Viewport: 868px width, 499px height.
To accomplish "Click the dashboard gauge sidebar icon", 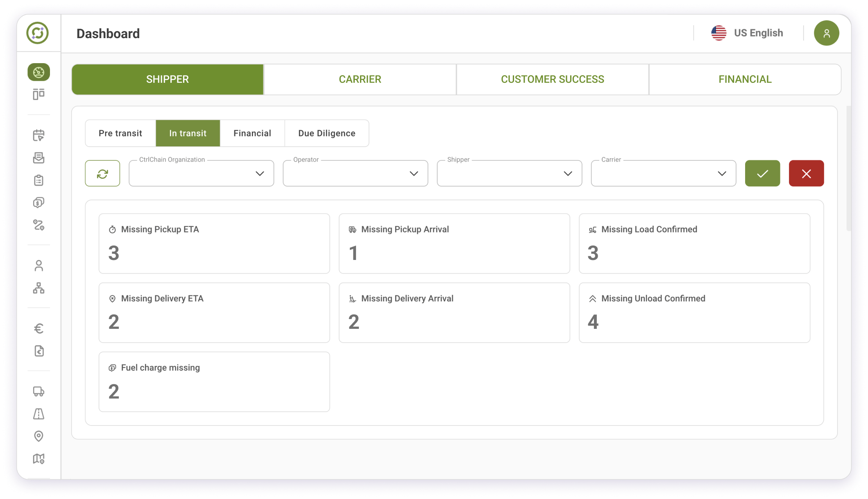I will tap(39, 72).
